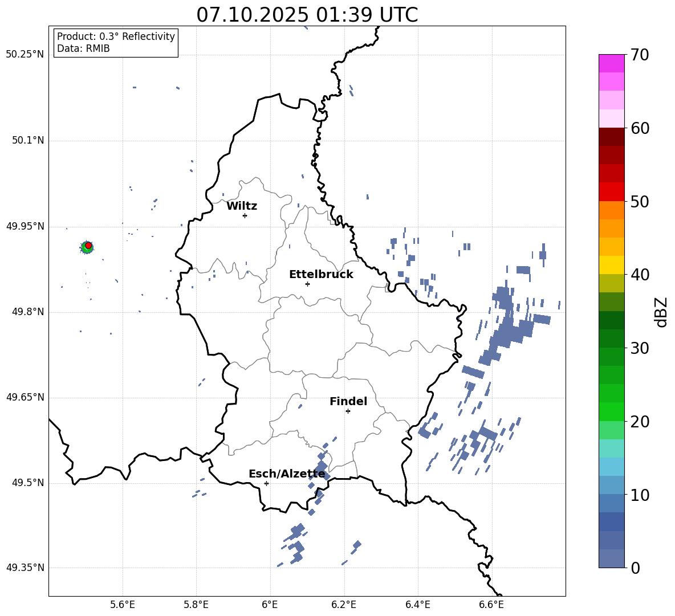Click the 49.35°N latitude label
The width and height of the screenshot is (675, 616).
click(x=25, y=568)
